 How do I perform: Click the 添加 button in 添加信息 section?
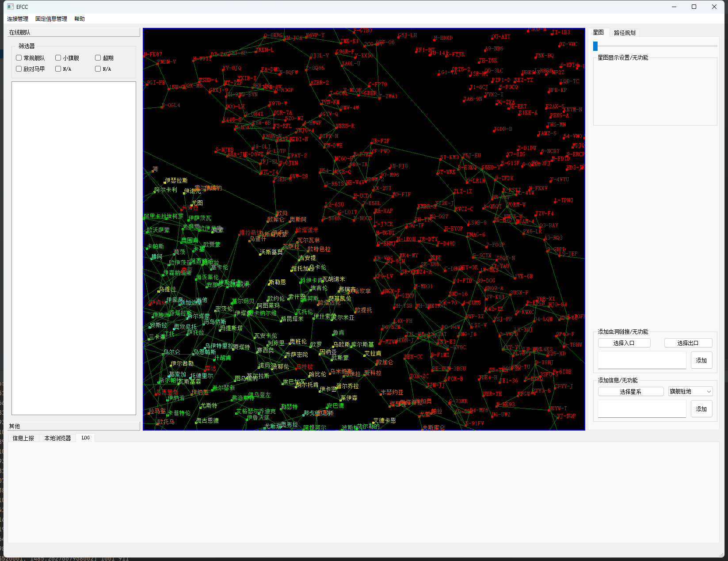pos(701,409)
